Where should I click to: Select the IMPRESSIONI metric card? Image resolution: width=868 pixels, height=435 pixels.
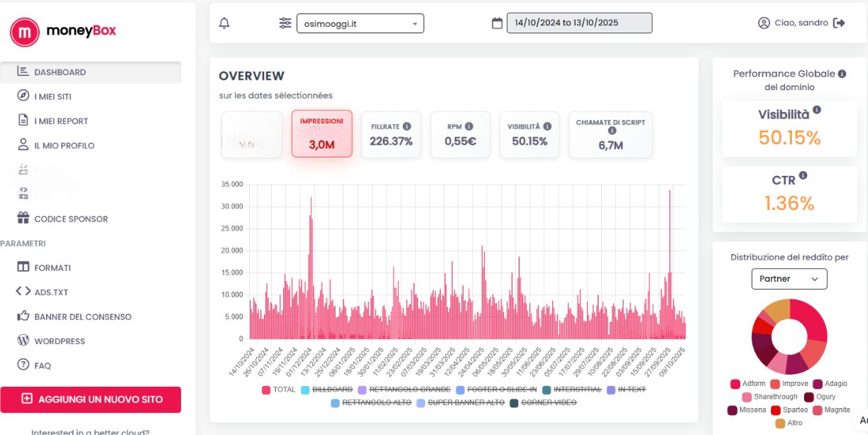(x=322, y=133)
